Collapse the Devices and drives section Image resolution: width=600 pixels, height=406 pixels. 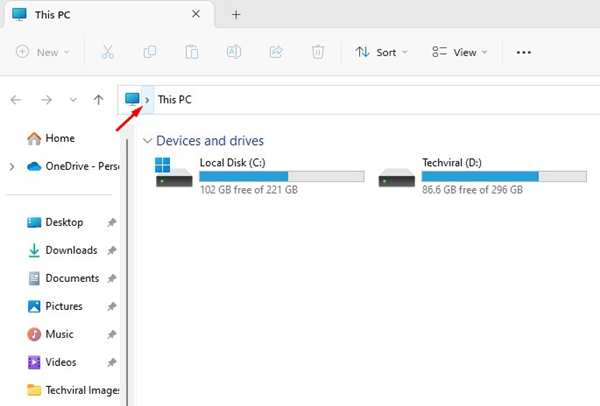pyautogui.click(x=147, y=140)
